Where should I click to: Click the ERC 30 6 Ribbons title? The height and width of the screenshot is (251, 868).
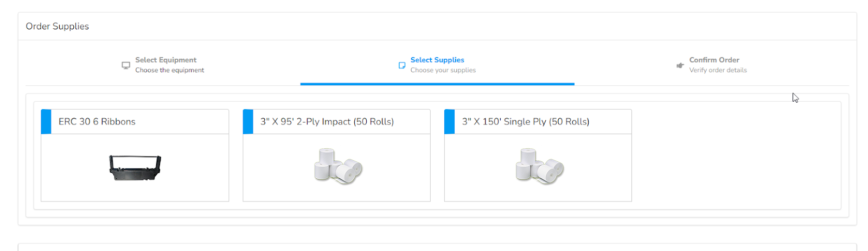pos(97,122)
